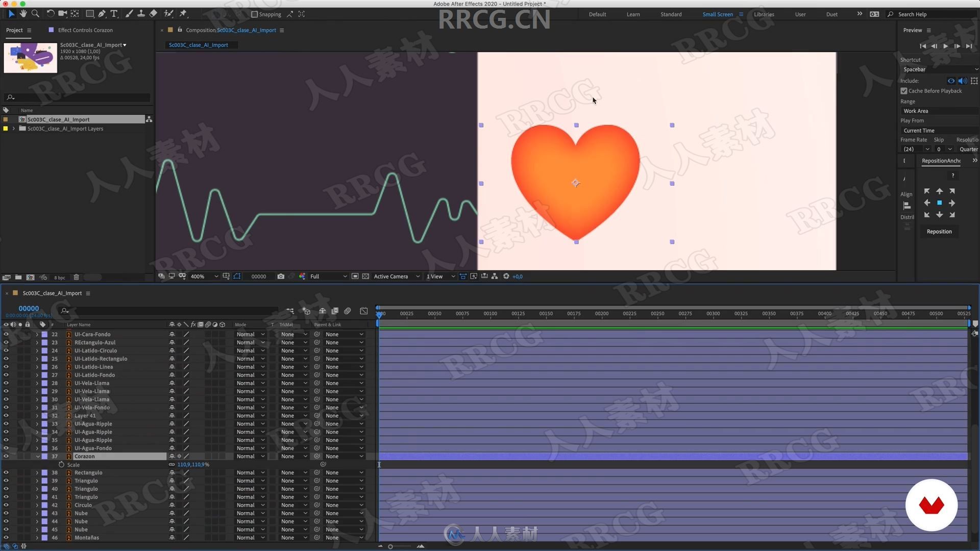Screen dimensions: 980x551
Task: Select the search icon in Project panel
Action: point(10,97)
